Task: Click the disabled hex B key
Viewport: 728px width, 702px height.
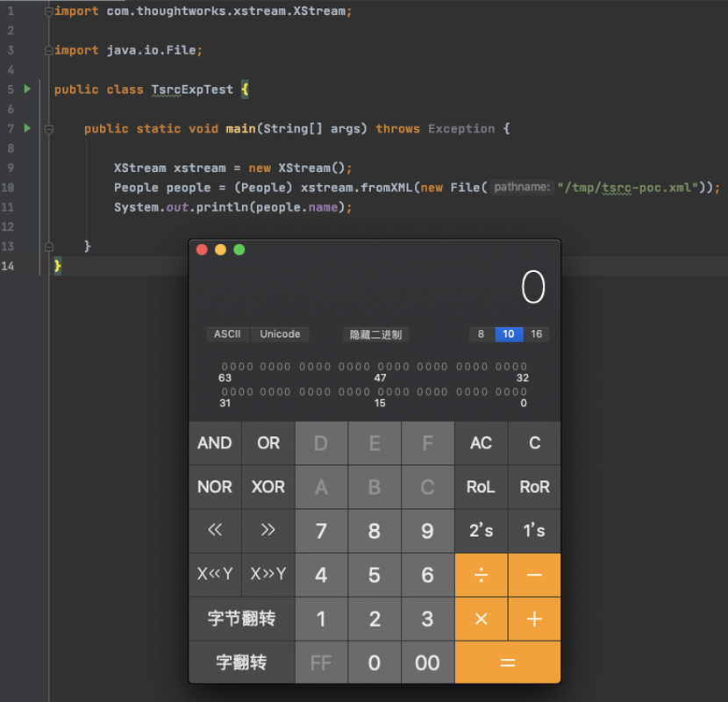Action: tap(375, 487)
